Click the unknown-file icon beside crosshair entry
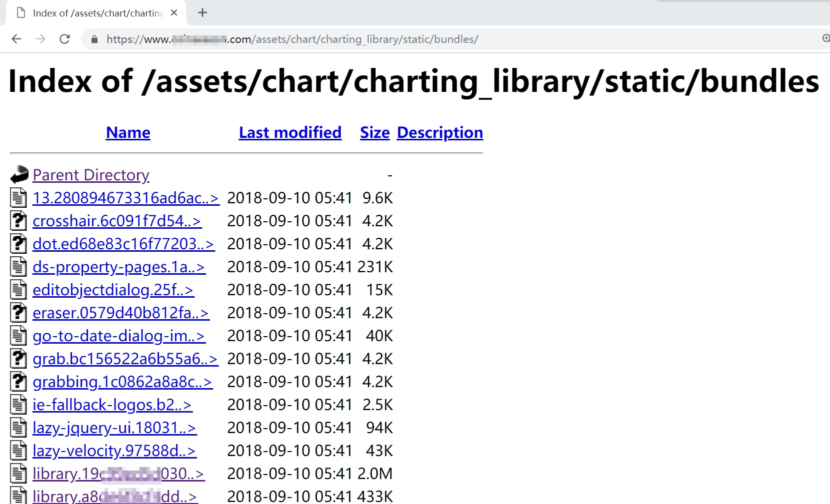 point(18,220)
